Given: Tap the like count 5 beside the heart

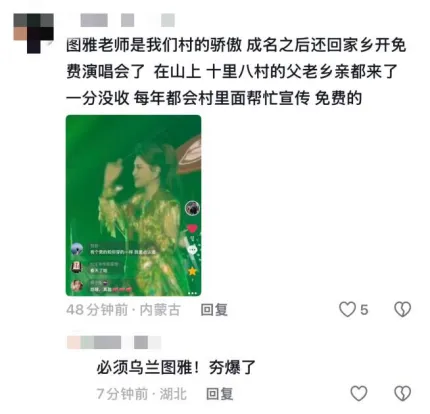Looking at the screenshot, I should pyautogui.click(x=364, y=310).
